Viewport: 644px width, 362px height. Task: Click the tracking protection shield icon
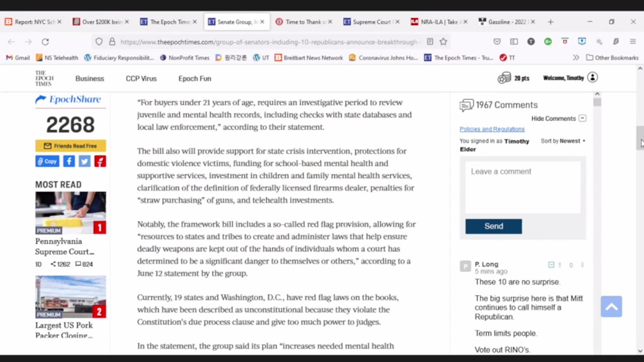tap(99, 42)
